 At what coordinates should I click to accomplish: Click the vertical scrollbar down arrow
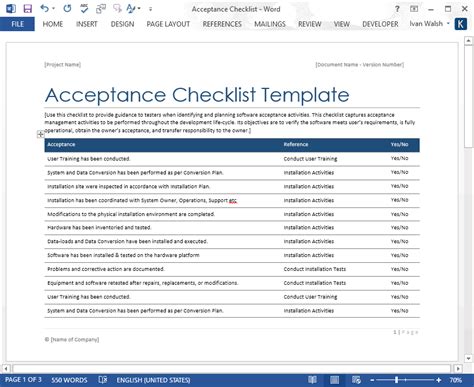tap(468, 358)
